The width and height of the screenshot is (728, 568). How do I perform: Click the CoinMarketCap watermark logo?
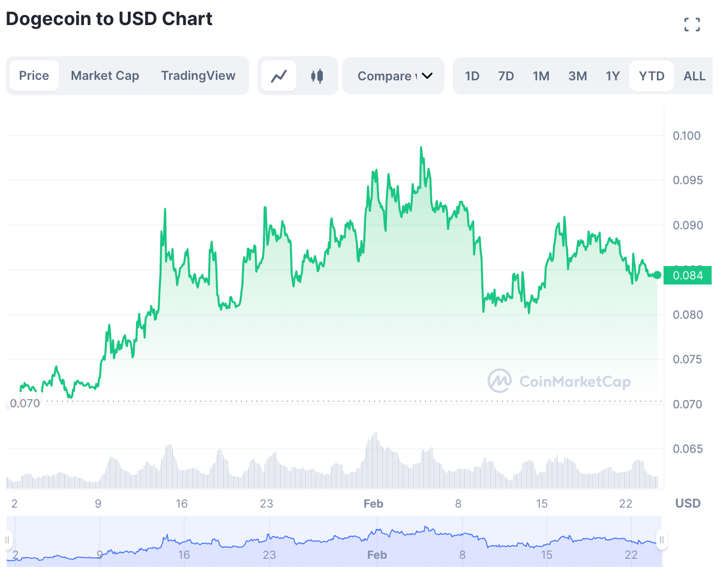559,381
